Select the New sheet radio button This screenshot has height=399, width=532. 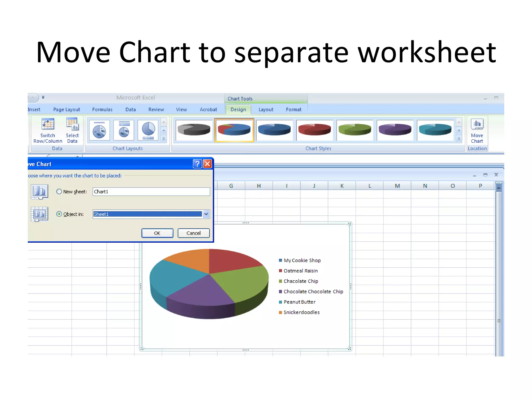tap(59, 191)
